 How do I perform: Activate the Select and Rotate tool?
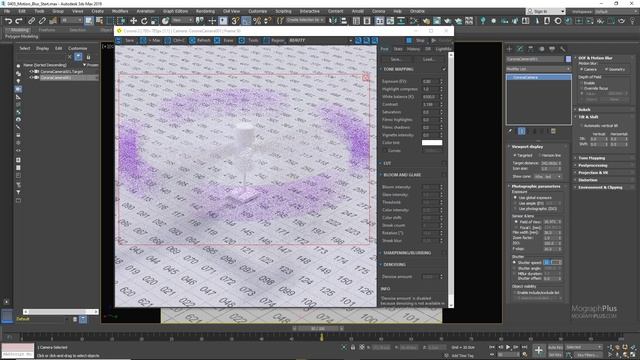point(144,20)
